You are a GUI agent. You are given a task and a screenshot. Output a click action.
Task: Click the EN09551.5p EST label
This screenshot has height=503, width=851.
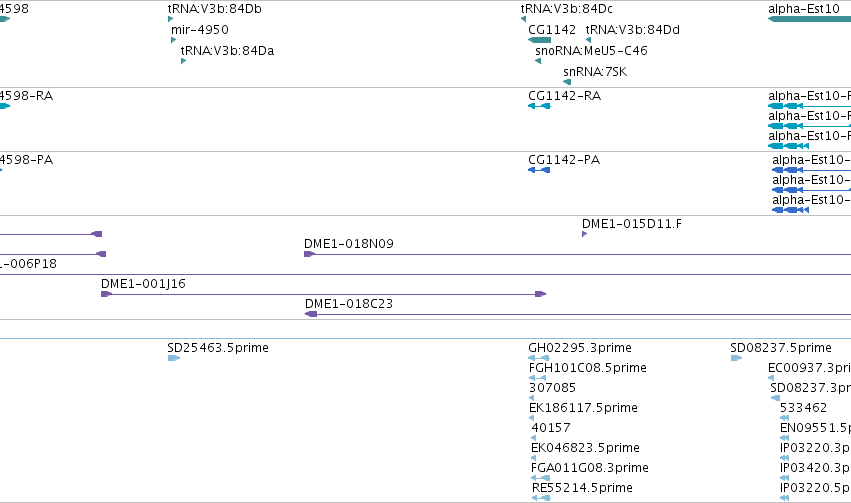click(815, 428)
